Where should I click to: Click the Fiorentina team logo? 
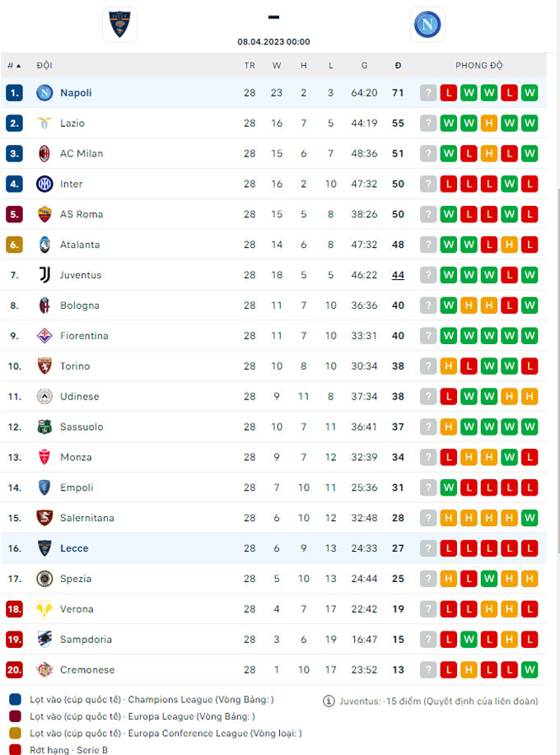click(x=44, y=336)
